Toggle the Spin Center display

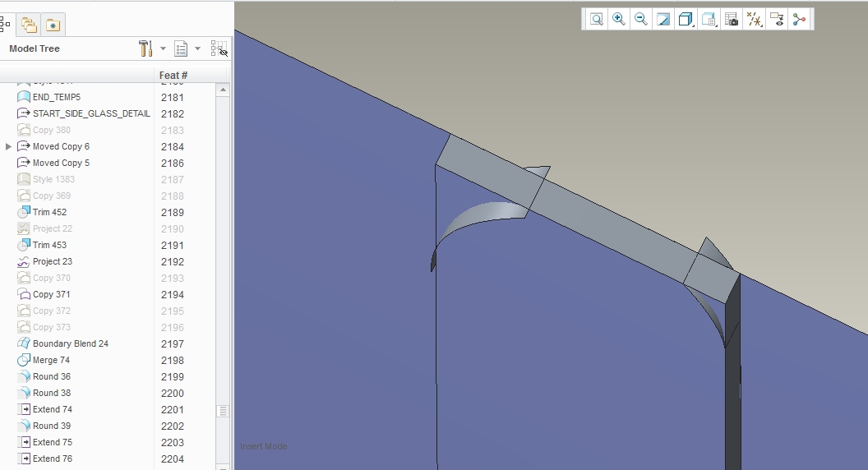[x=799, y=20]
